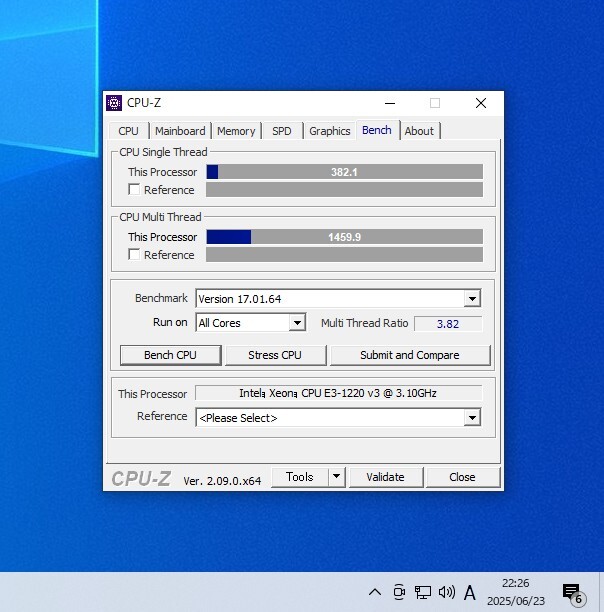
Task: Open the taskbar clock showing 22:26
Action: 515,592
